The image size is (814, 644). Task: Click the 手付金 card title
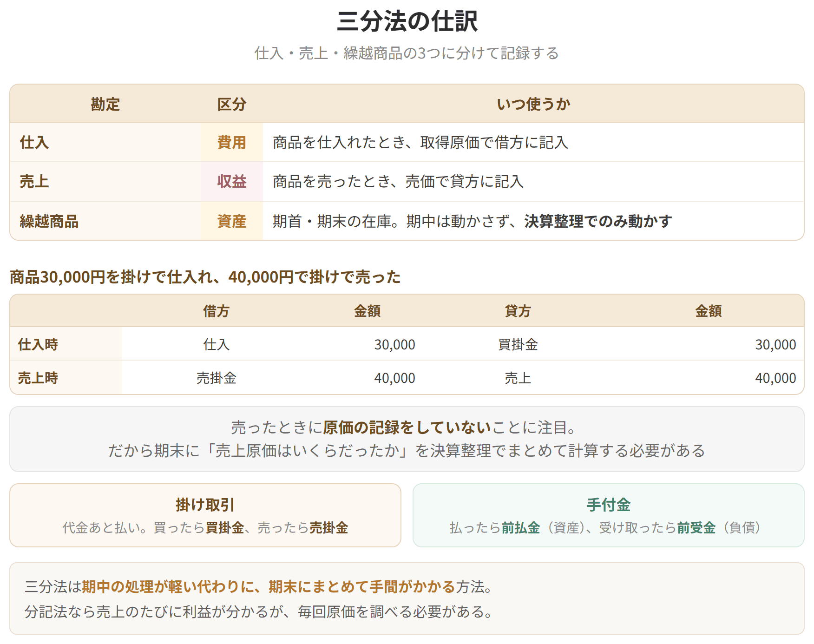click(x=608, y=505)
